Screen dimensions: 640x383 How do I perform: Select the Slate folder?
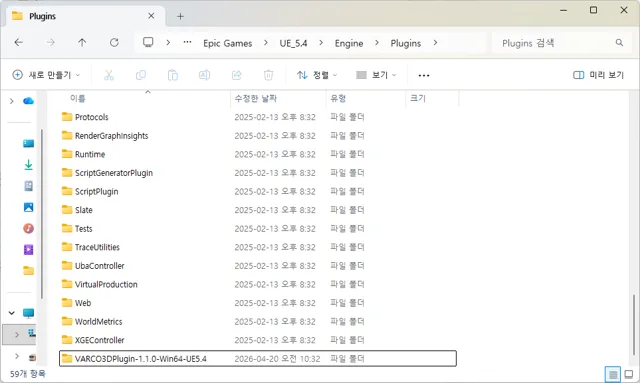258,210
